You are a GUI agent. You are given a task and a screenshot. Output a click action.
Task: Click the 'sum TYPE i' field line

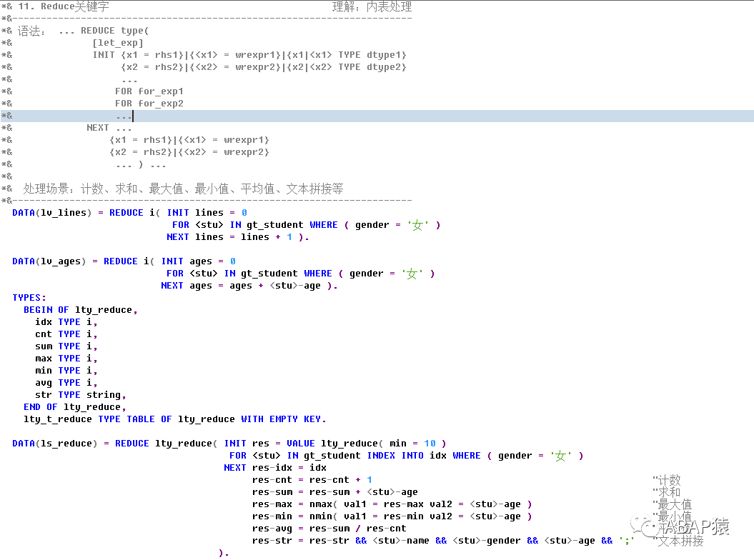pyautogui.click(x=66, y=346)
